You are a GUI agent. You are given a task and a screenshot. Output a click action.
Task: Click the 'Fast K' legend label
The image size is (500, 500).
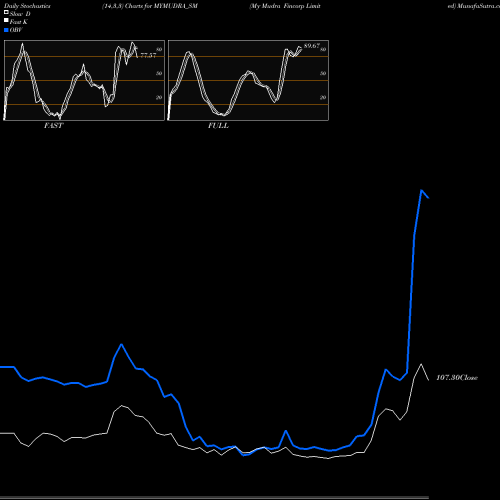coord(19,22)
